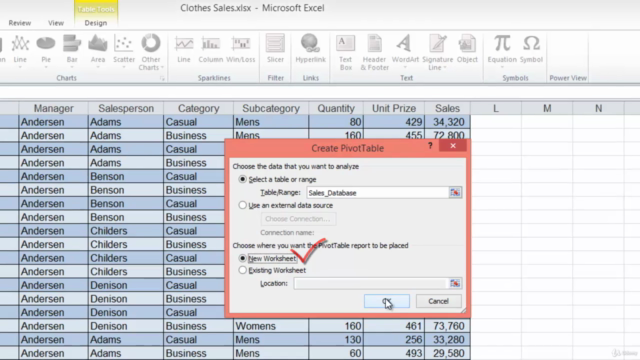Image resolution: width=640 pixels, height=360 pixels.
Task: Click the sales value 33,280
Action: click(447, 340)
